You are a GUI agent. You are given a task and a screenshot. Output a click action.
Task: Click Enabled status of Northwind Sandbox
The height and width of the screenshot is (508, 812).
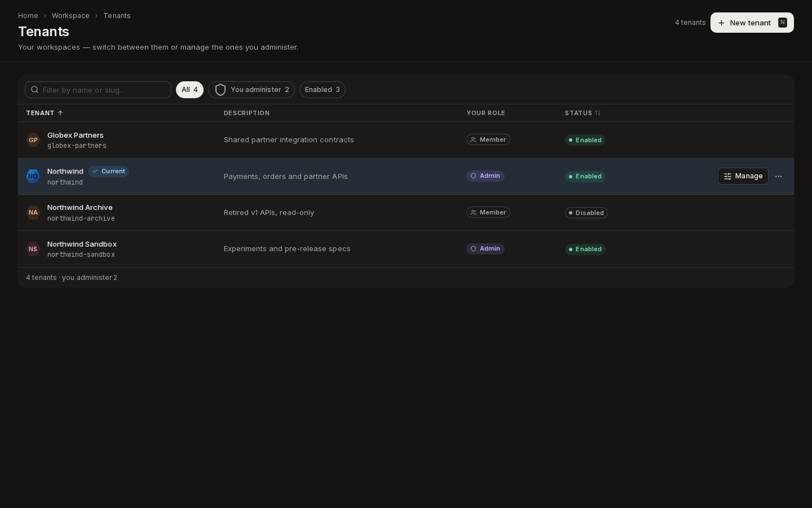coord(585,249)
